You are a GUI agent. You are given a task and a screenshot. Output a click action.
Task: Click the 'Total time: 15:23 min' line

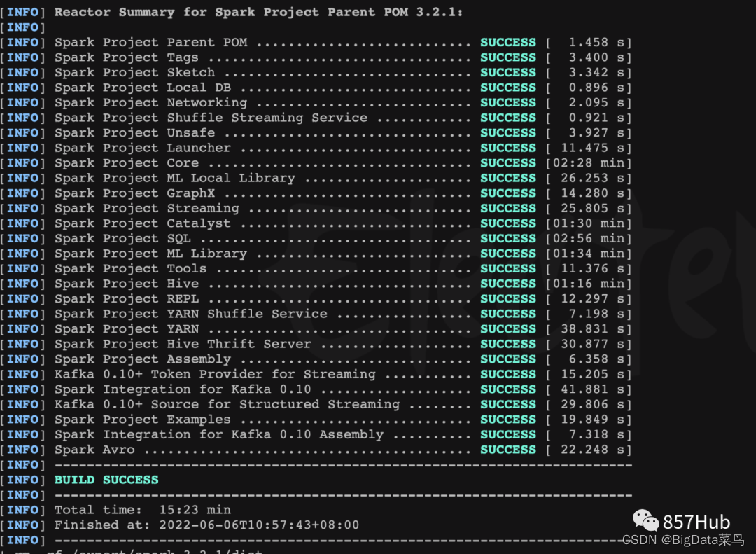click(x=143, y=510)
